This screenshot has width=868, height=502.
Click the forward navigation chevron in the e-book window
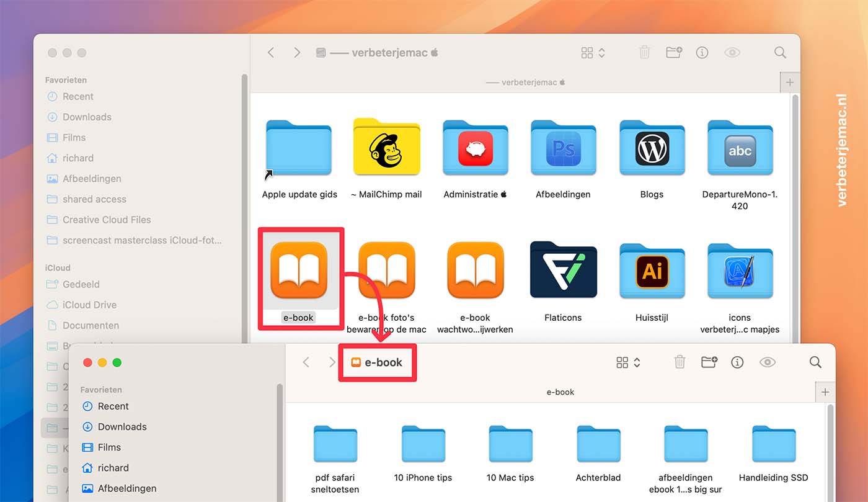pyautogui.click(x=332, y=362)
